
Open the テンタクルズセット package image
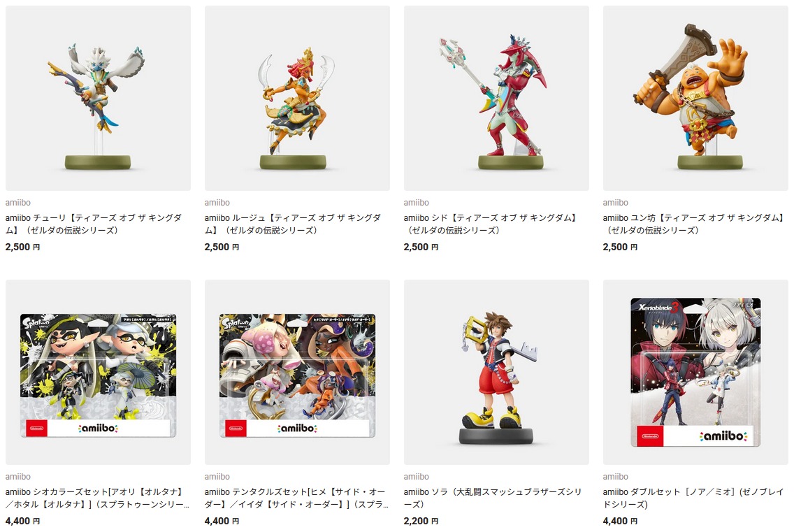coord(297,373)
